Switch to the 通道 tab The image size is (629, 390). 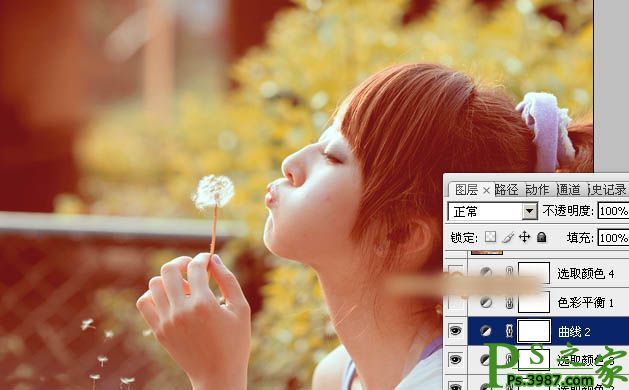pyautogui.click(x=568, y=190)
